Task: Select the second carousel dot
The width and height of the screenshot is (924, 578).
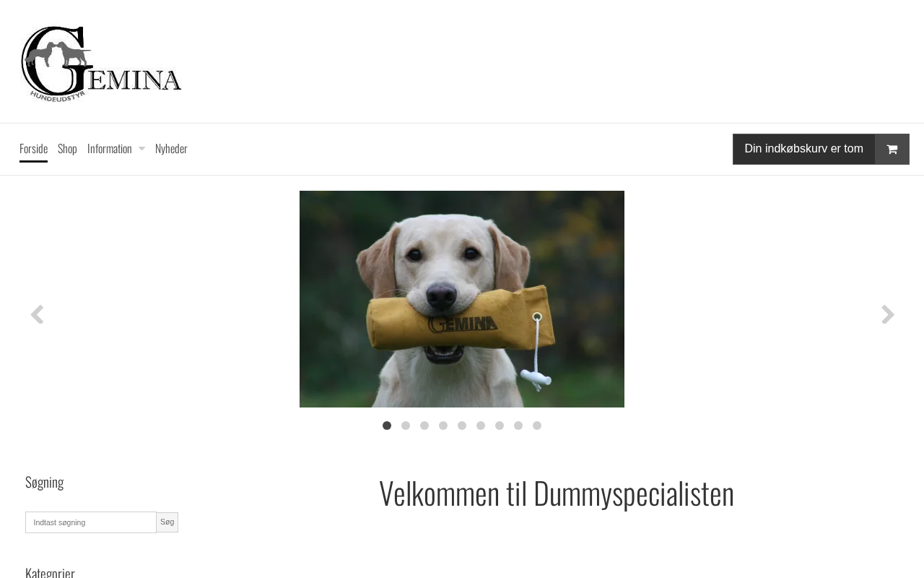Action: 406,426
